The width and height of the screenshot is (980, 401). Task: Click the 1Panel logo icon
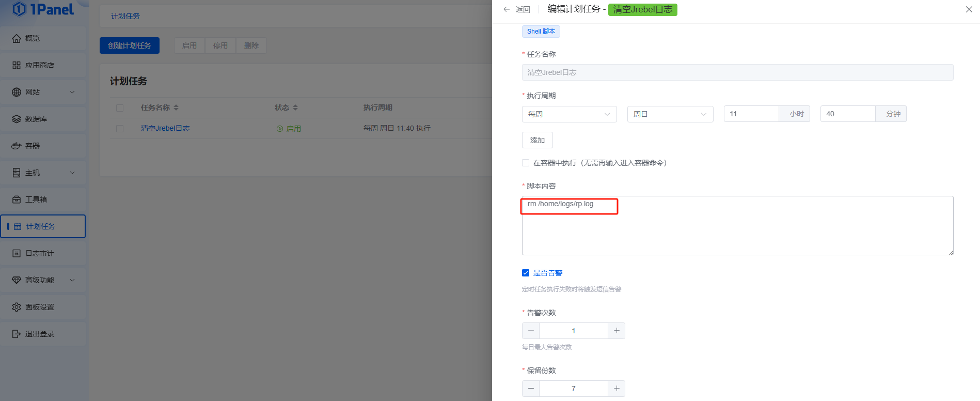pyautogui.click(x=19, y=9)
